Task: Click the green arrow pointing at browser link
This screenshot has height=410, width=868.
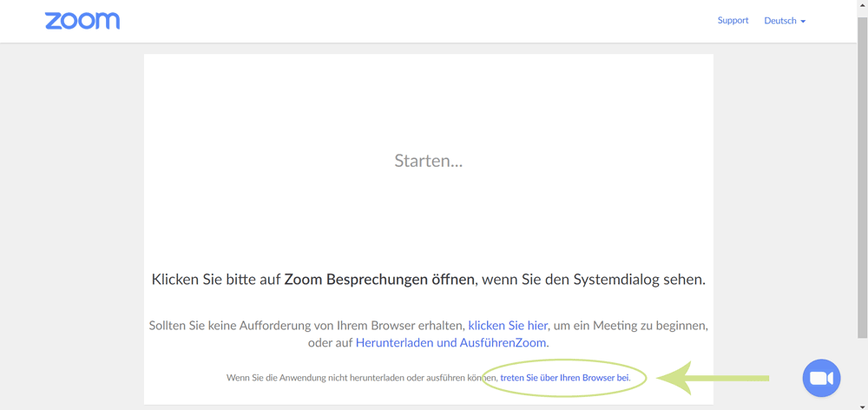Action: [x=712, y=378]
